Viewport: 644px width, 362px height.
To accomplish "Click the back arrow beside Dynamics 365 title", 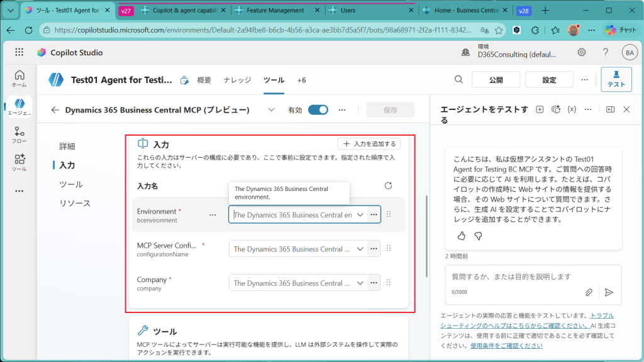I will pyautogui.click(x=55, y=110).
